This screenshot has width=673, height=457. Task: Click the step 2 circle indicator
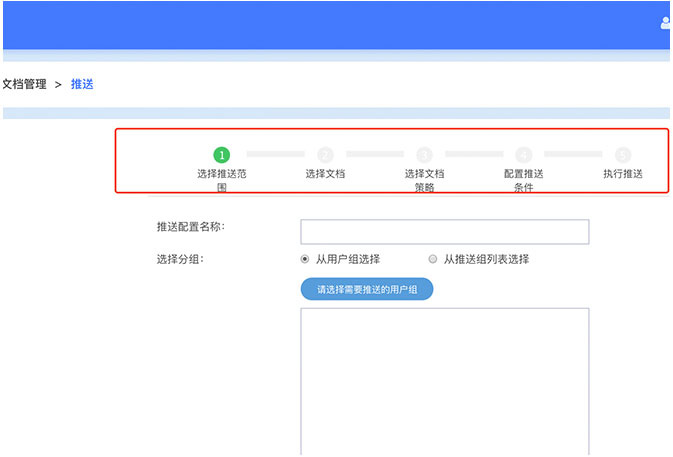[325, 155]
